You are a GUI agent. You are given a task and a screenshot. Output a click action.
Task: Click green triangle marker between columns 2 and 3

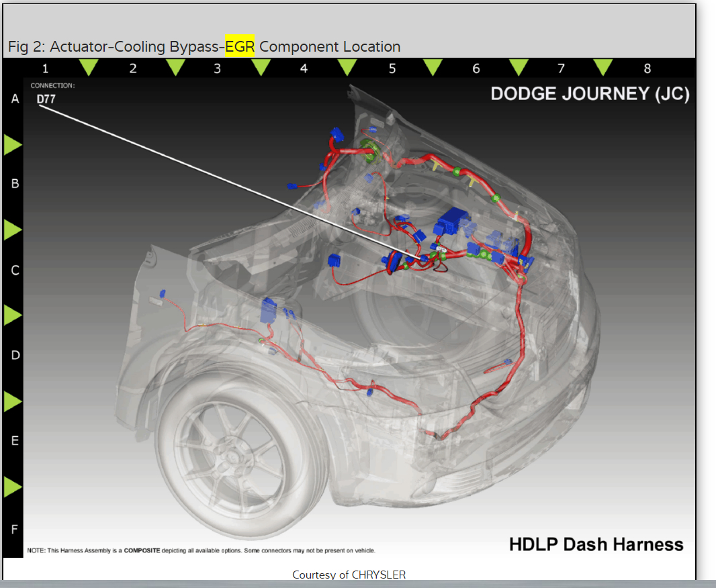click(x=175, y=66)
